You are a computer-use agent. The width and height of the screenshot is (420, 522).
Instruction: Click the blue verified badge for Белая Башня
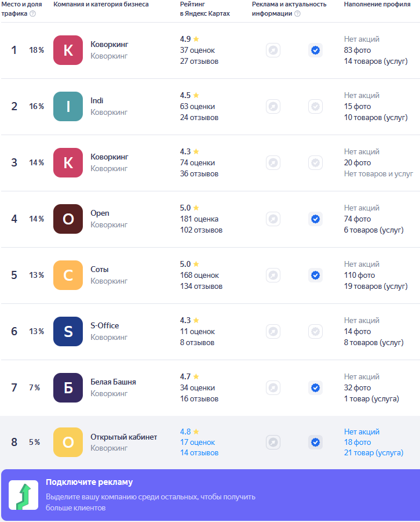[315, 388]
